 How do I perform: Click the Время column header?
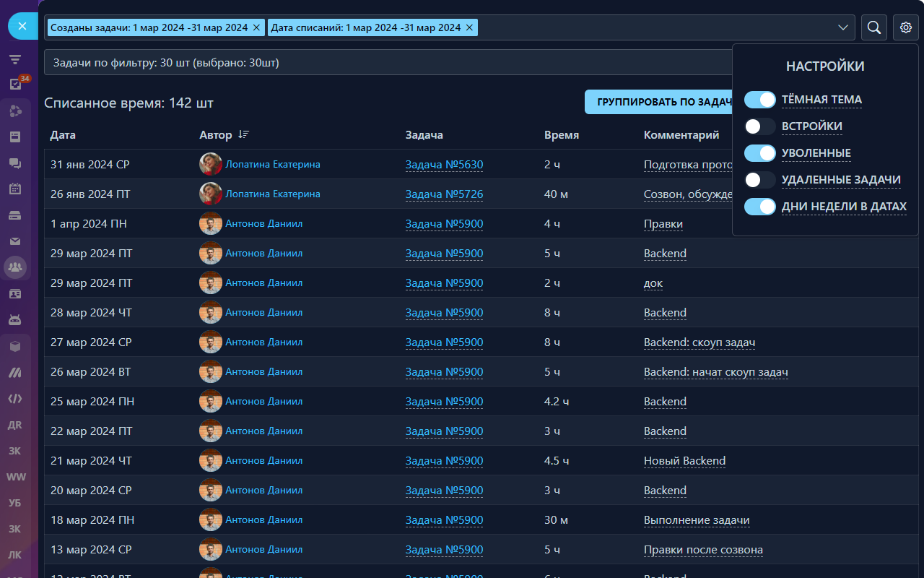click(x=562, y=135)
